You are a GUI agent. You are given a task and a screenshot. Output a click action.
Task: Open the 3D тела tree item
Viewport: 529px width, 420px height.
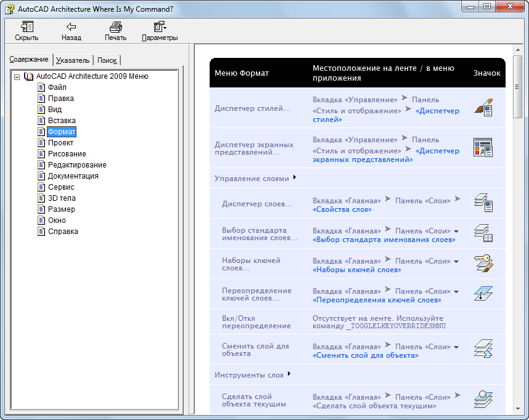tap(62, 198)
